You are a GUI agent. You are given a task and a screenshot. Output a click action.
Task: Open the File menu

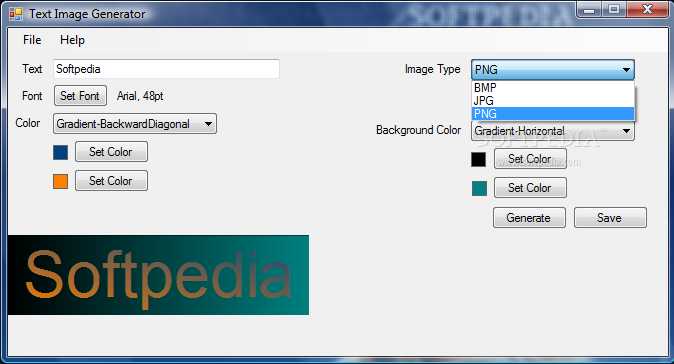(32, 40)
